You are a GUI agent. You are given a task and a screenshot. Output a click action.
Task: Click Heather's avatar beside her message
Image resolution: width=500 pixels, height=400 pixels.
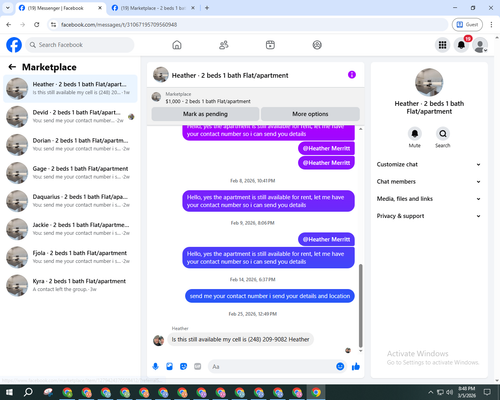(158, 340)
